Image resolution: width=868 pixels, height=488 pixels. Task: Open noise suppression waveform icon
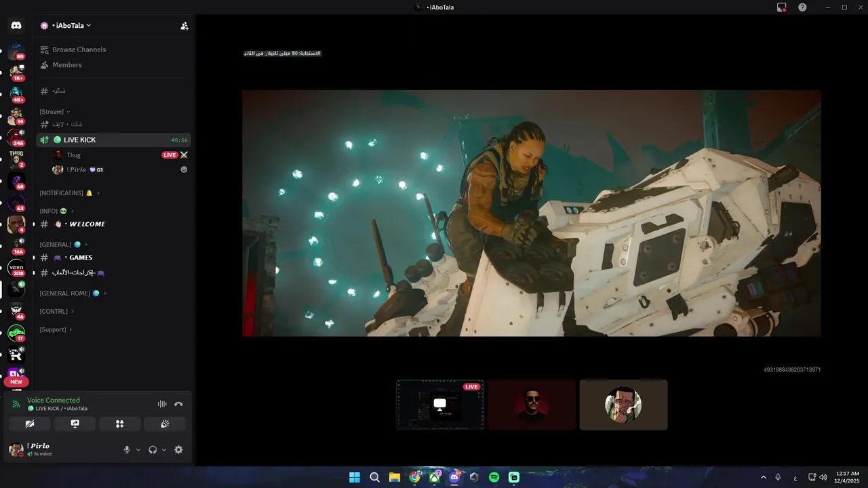coord(162,404)
